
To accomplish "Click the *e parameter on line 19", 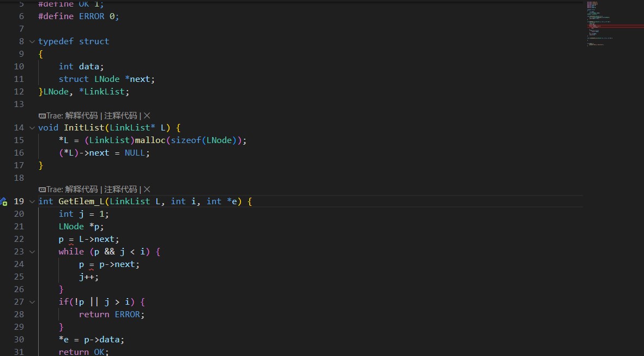I will tap(232, 201).
